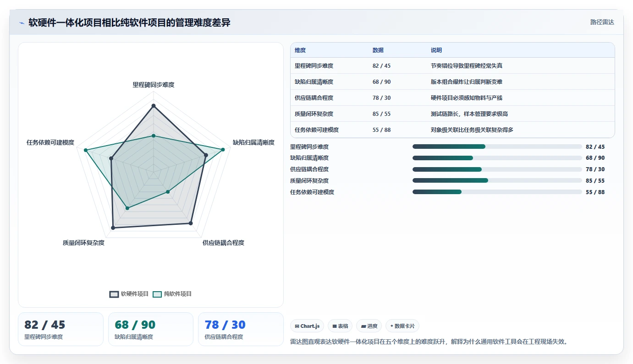
Task: Select the 数据卡片 tag
Action: click(x=402, y=326)
